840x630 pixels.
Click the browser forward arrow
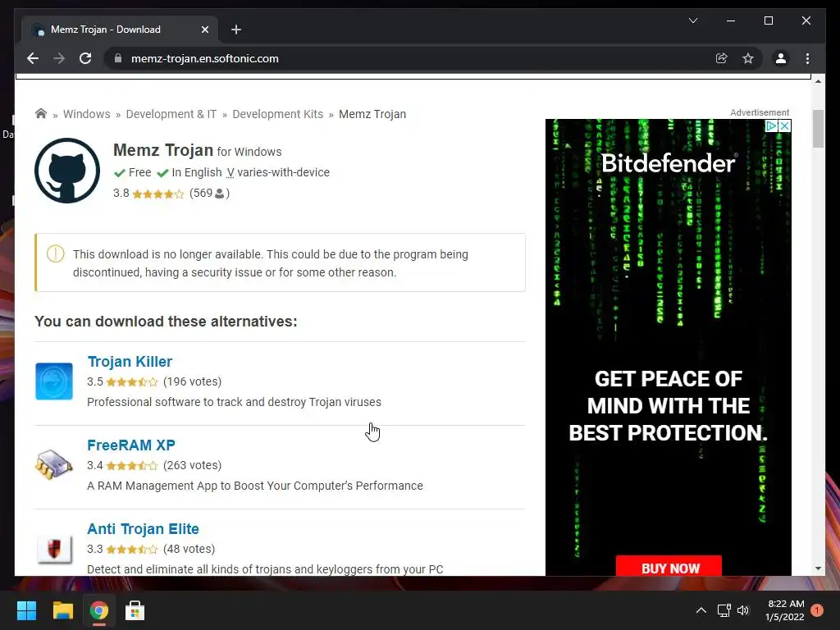pos(59,58)
